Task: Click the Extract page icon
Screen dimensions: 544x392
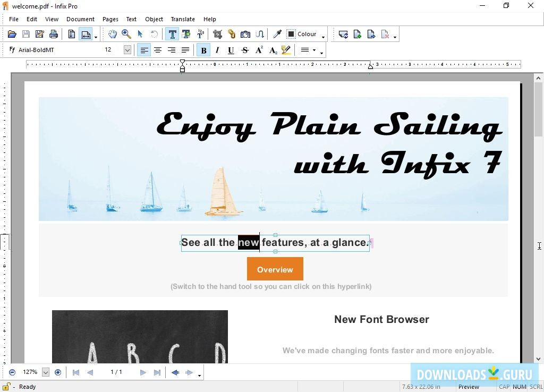Action: [x=371, y=34]
